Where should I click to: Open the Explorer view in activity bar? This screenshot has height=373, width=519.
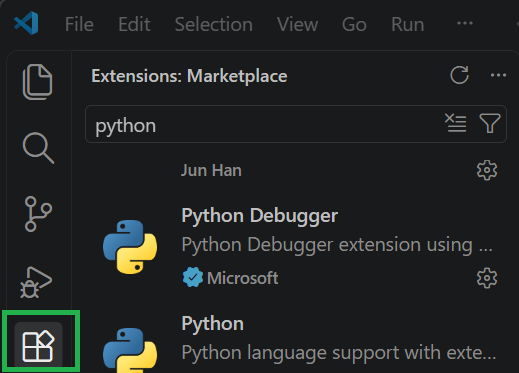click(x=38, y=82)
